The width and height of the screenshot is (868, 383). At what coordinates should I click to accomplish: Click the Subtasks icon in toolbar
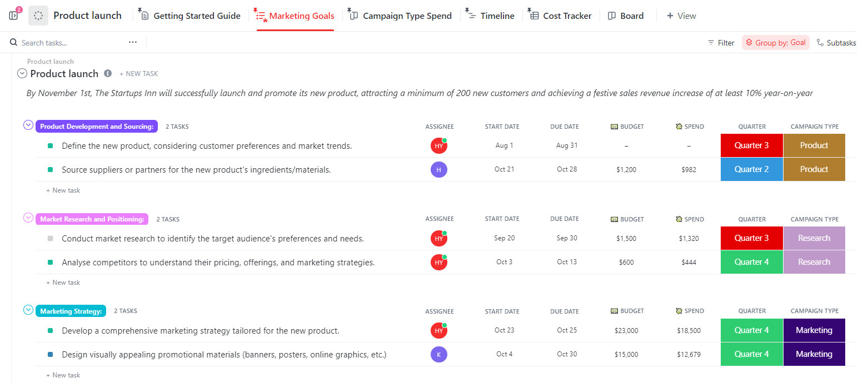(x=820, y=43)
